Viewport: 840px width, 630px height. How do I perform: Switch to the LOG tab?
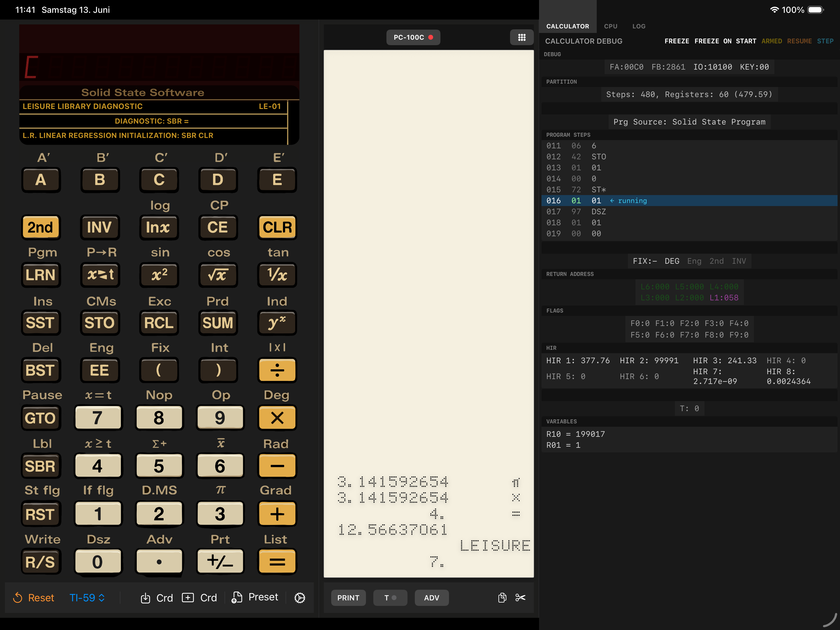638,26
